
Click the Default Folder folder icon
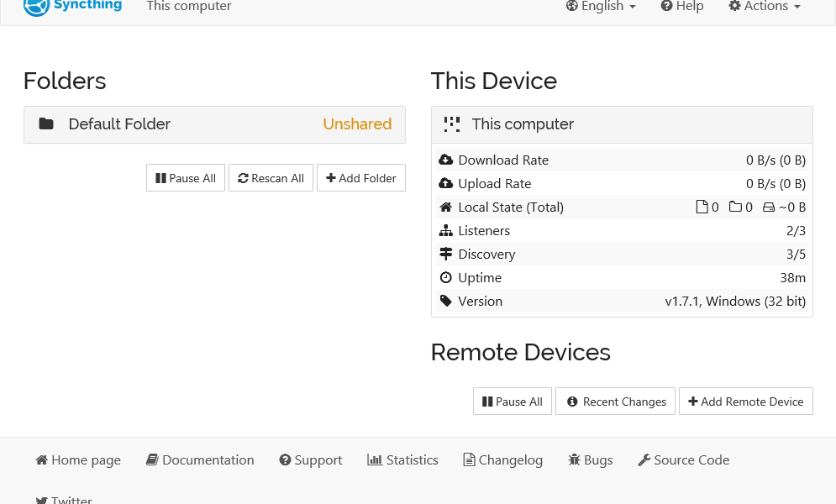(46, 124)
